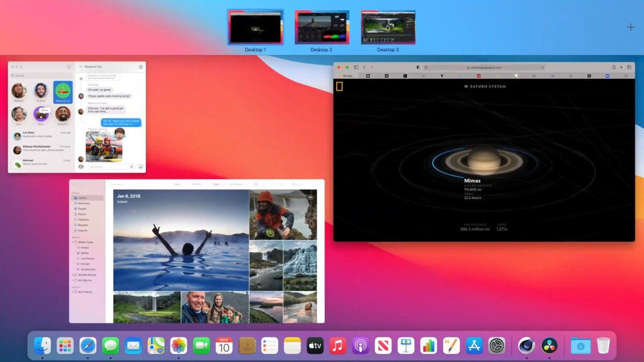Launch Reminders from the Dock

click(270, 345)
